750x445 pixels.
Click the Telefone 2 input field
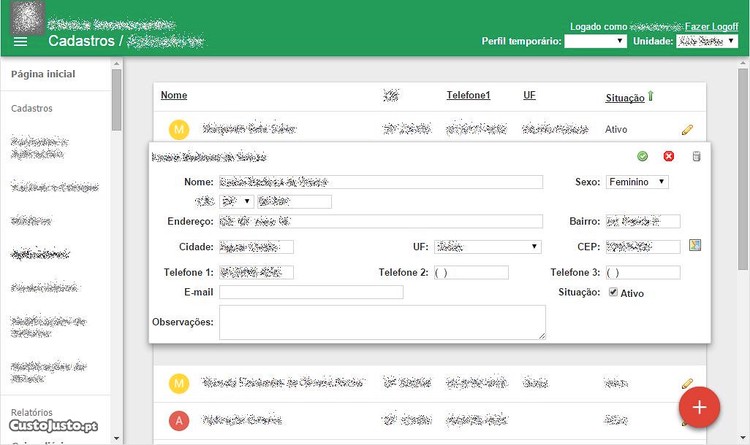[x=471, y=272]
